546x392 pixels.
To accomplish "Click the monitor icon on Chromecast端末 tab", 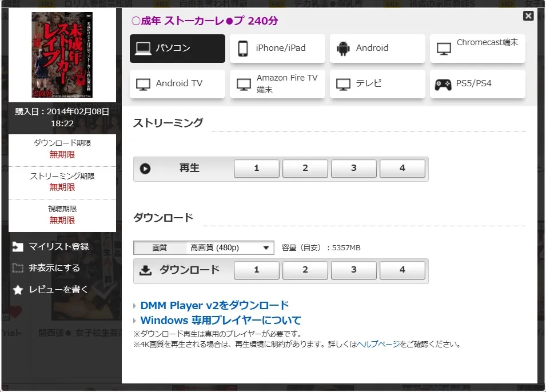I will click(x=444, y=49).
